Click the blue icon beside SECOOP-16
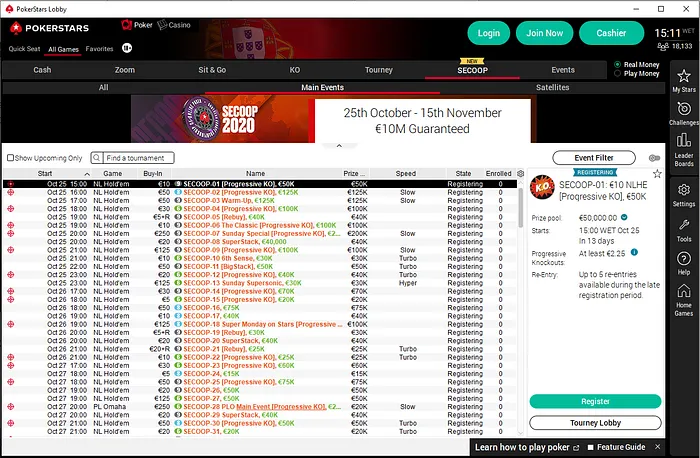The image size is (700, 458). [178, 308]
